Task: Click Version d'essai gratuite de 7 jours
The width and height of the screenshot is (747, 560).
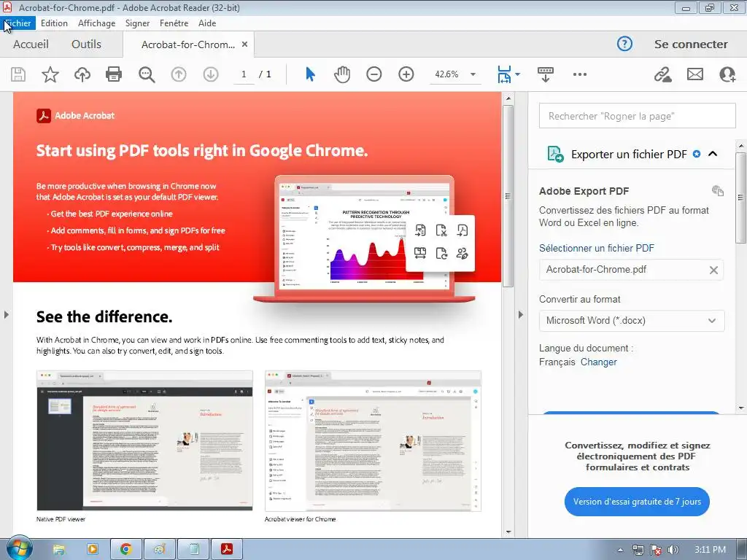Action: tap(637, 502)
